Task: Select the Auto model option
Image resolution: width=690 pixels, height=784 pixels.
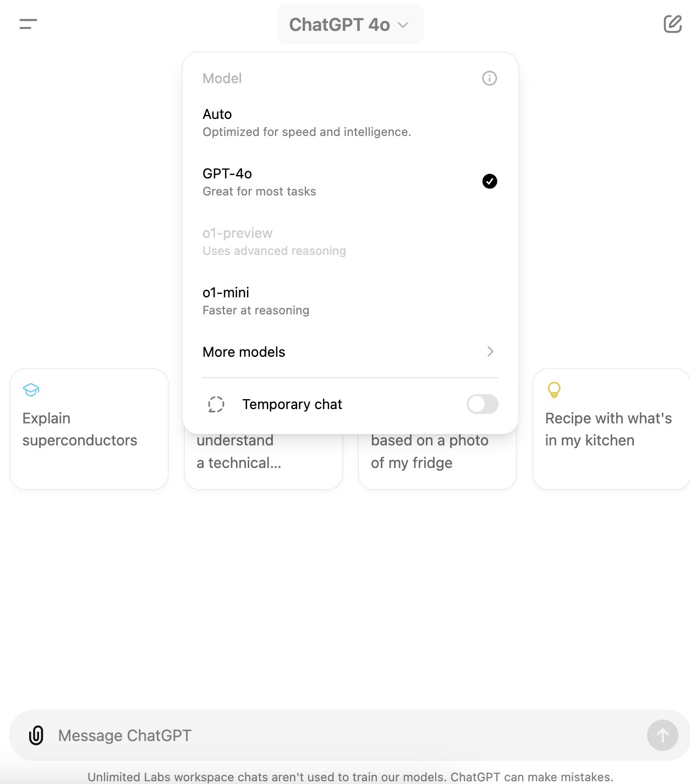Action: pos(351,123)
